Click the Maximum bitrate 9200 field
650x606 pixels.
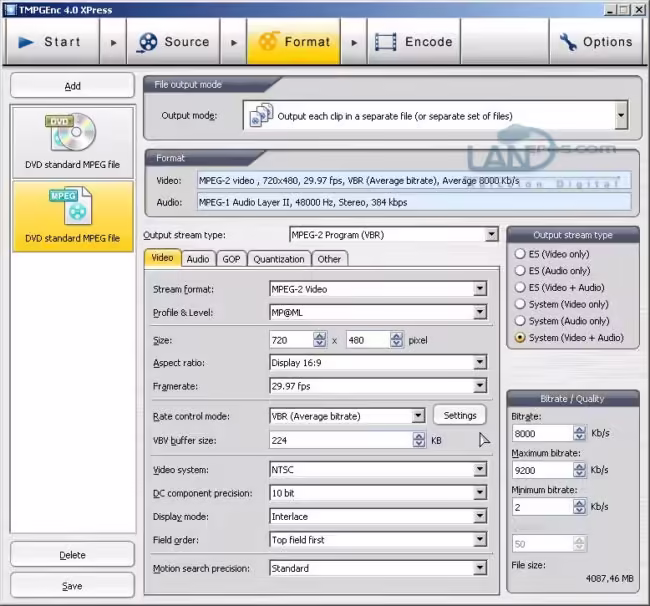point(543,470)
